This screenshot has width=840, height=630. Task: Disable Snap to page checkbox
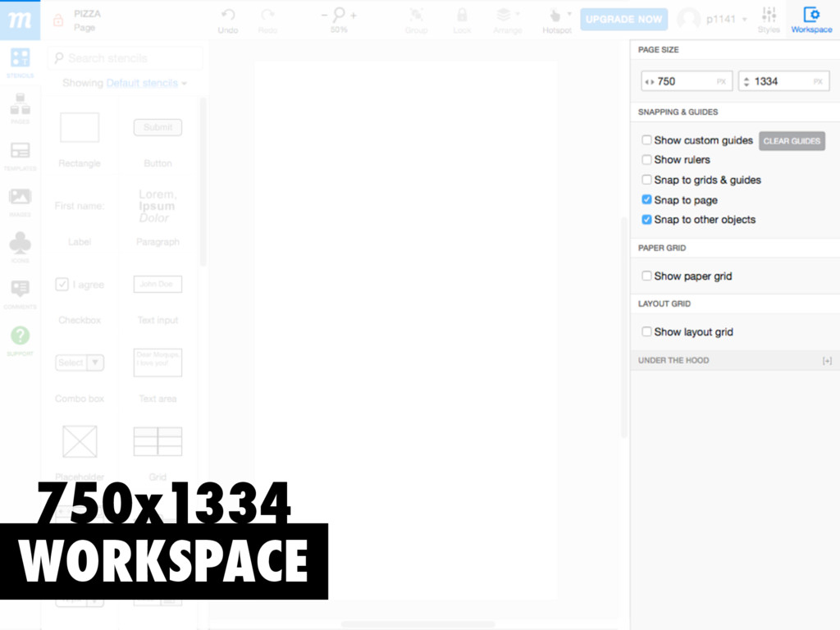tap(646, 199)
